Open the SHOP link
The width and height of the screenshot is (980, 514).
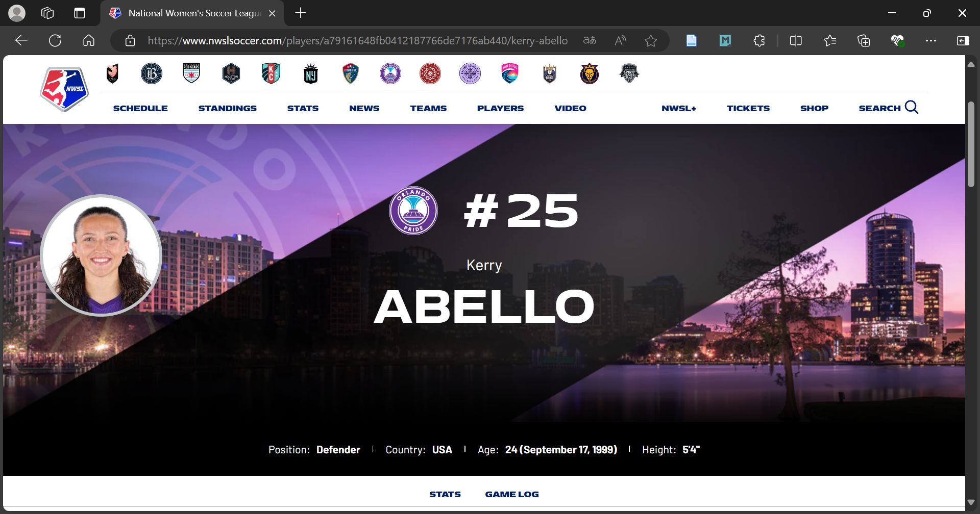(x=814, y=108)
